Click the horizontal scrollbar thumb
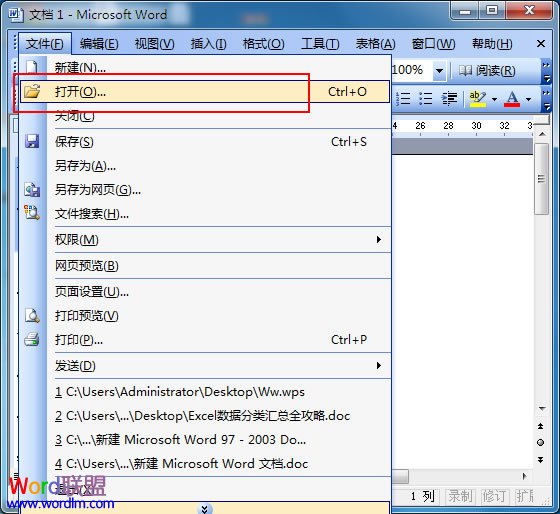560x514 pixels. click(x=400, y=476)
